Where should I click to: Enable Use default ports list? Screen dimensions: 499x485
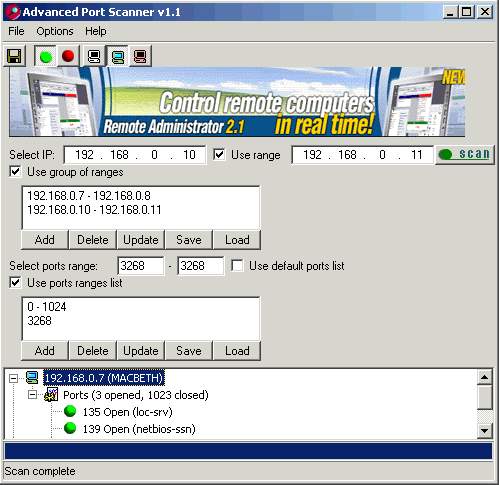(237, 266)
